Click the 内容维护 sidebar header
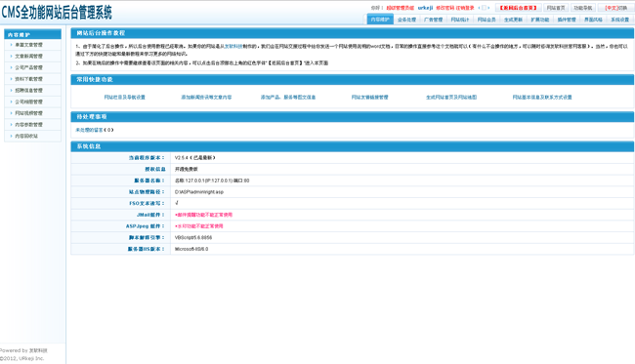The image size is (635, 364). 32,34
